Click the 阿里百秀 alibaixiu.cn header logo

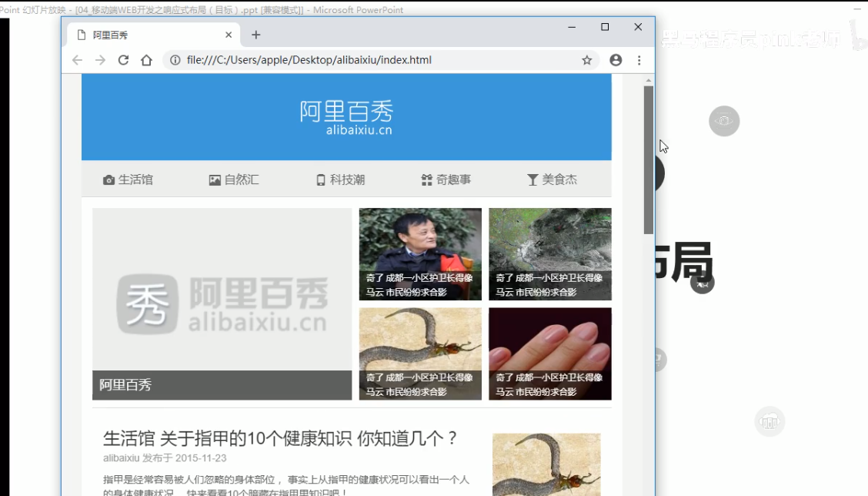(x=346, y=118)
